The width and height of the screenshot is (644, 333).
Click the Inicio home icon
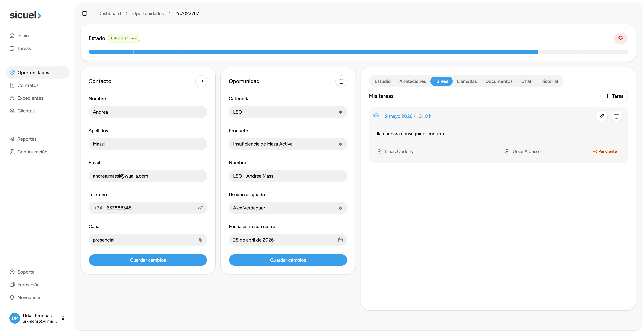tap(12, 36)
